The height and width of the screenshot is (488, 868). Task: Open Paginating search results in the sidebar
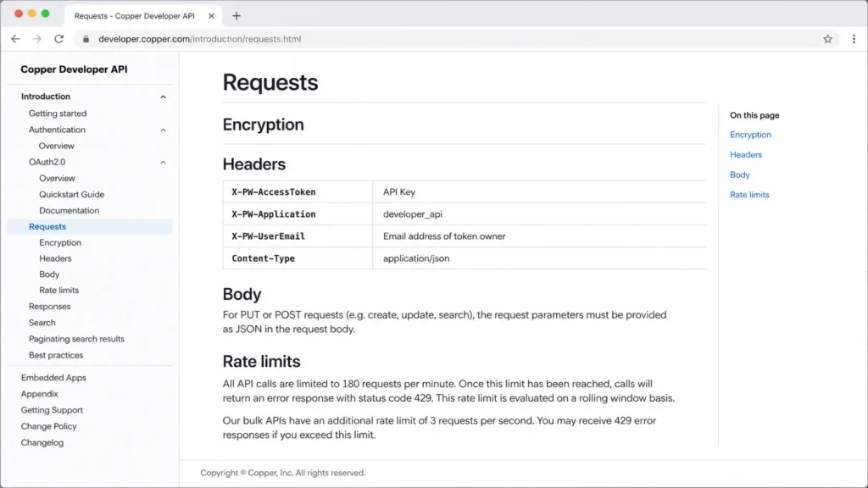pyautogui.click(x=76, y=339)
